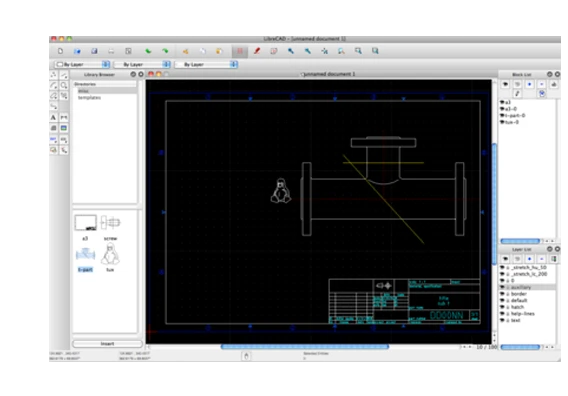This screenshot has width=568, height=396.
Task: Select the help-lines layer row
Action: (527, 314)
